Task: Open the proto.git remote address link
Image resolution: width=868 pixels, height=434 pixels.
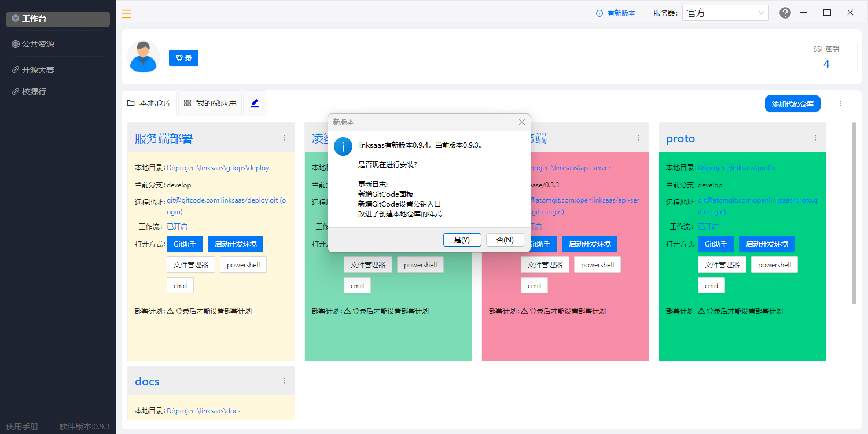Action: pyautogui.click(x=757, y=206)
